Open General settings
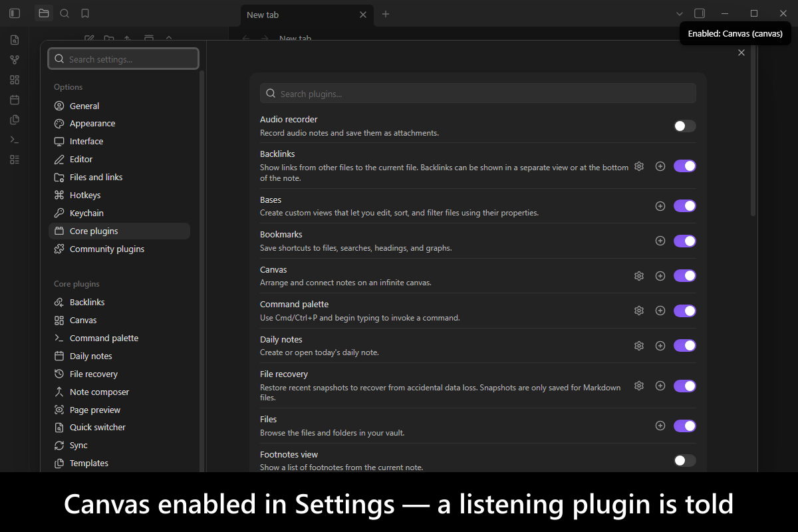 [120, 106]
